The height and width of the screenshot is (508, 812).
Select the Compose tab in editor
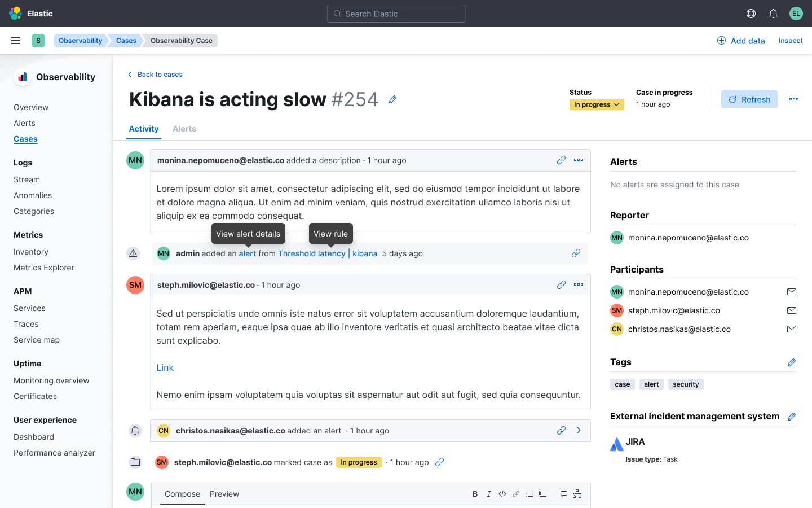182,494
